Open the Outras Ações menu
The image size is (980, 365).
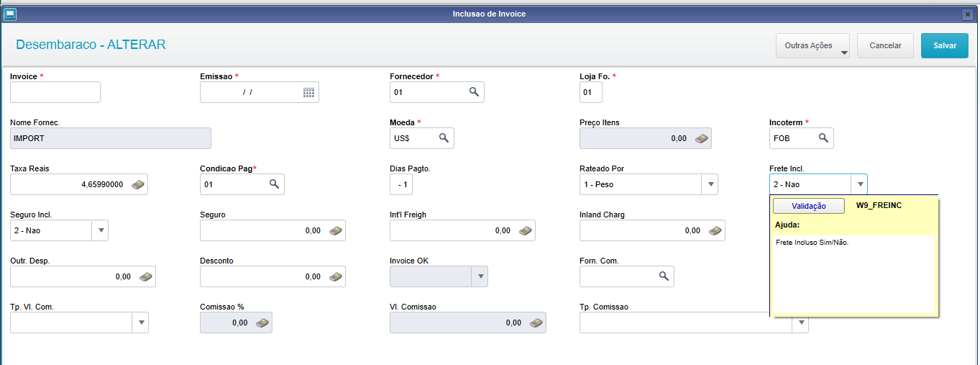[812, 45]
